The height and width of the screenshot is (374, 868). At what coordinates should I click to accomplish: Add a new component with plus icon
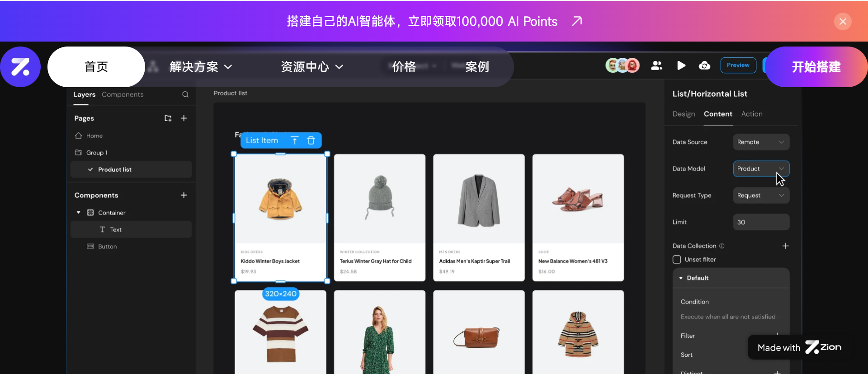click(184, 195)
